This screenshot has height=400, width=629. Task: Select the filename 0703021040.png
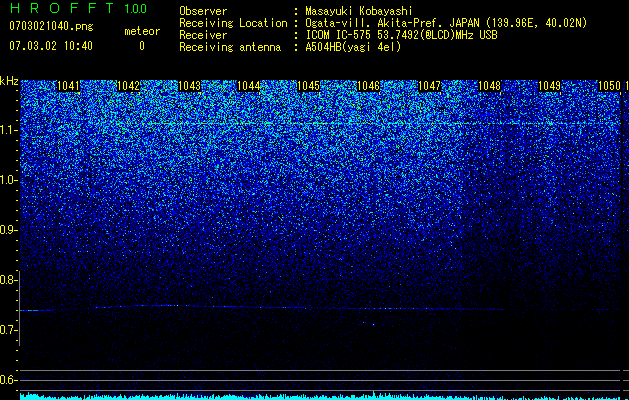coord(51,26)
